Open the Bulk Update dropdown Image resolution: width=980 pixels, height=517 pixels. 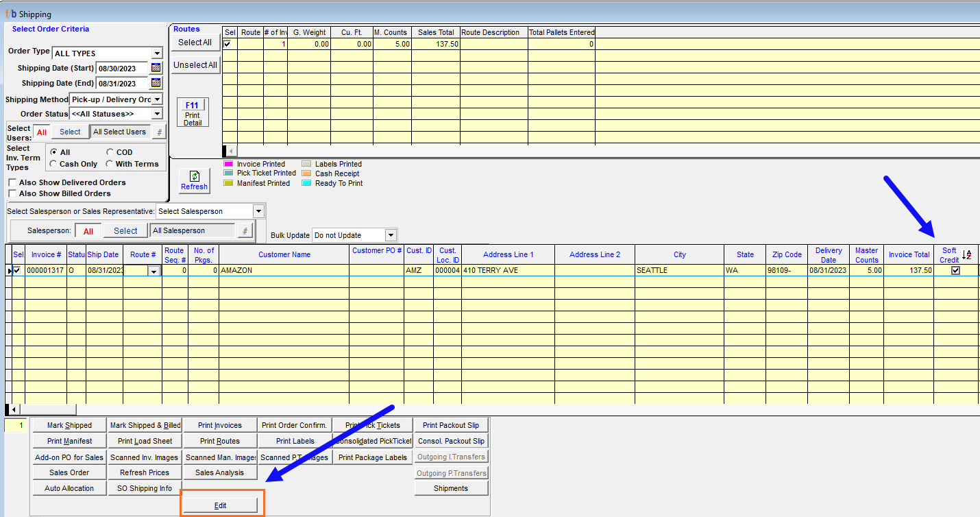[x=391, y=235]
